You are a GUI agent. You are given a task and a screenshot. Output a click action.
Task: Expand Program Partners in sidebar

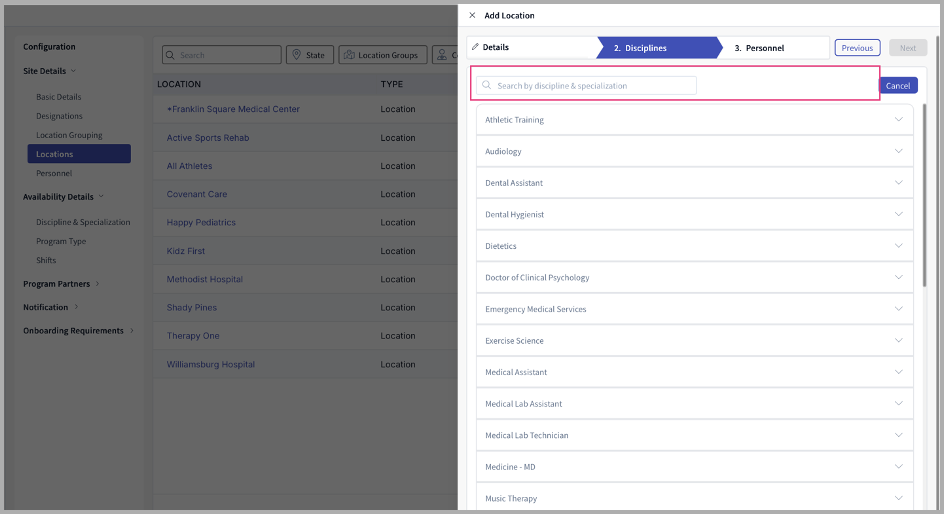99,284
